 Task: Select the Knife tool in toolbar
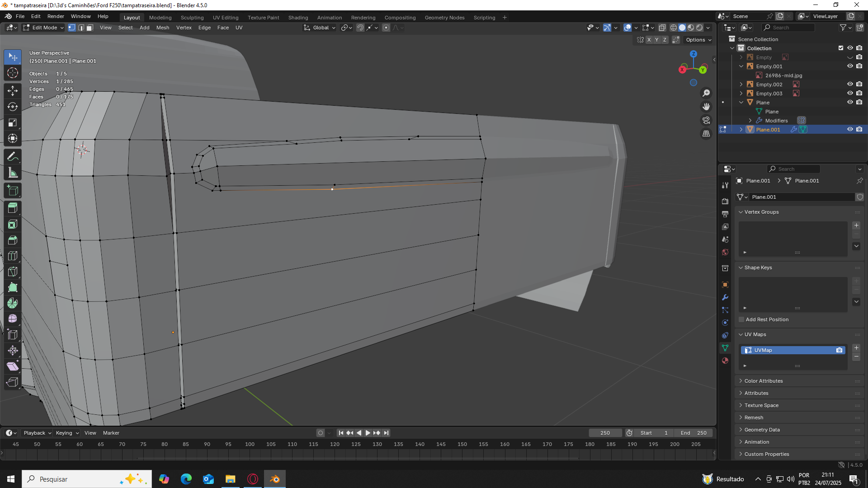(13, 272)
